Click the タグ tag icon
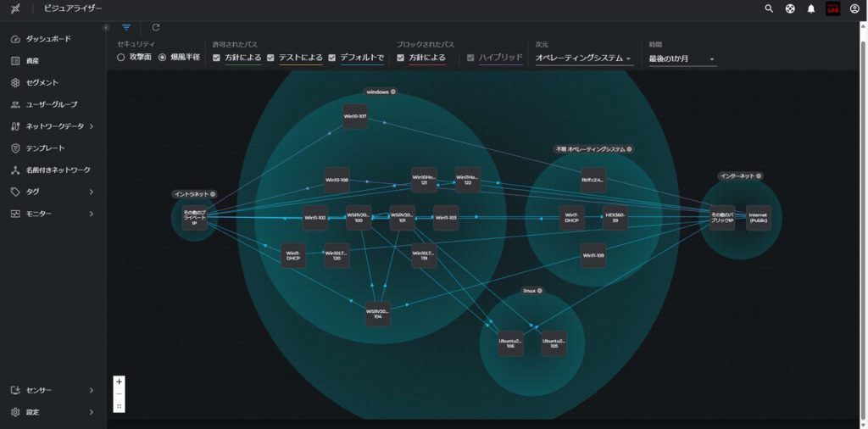868x429 pixels. click(15, 192)
